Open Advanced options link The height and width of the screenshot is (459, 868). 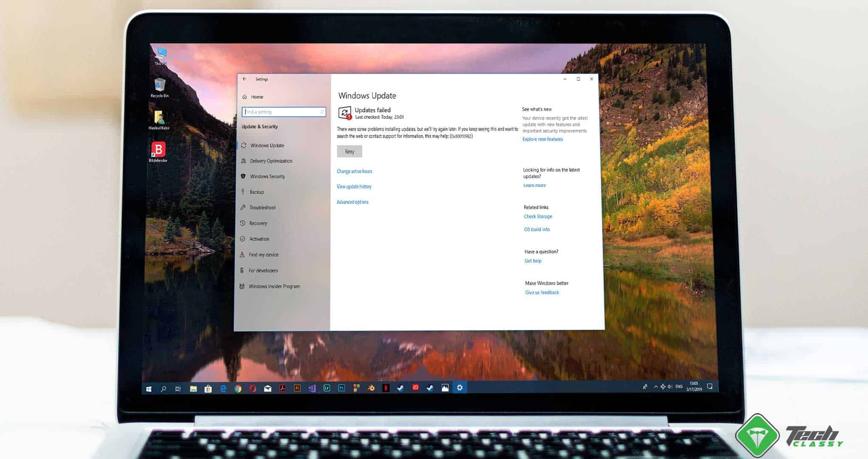(x=352, y=202)
